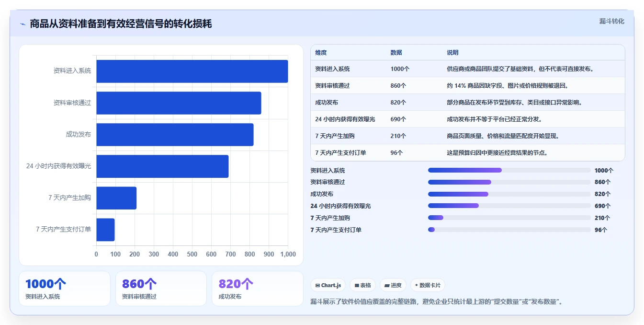
Task: Click the progress list value 96个
Action: pos(601,230)
